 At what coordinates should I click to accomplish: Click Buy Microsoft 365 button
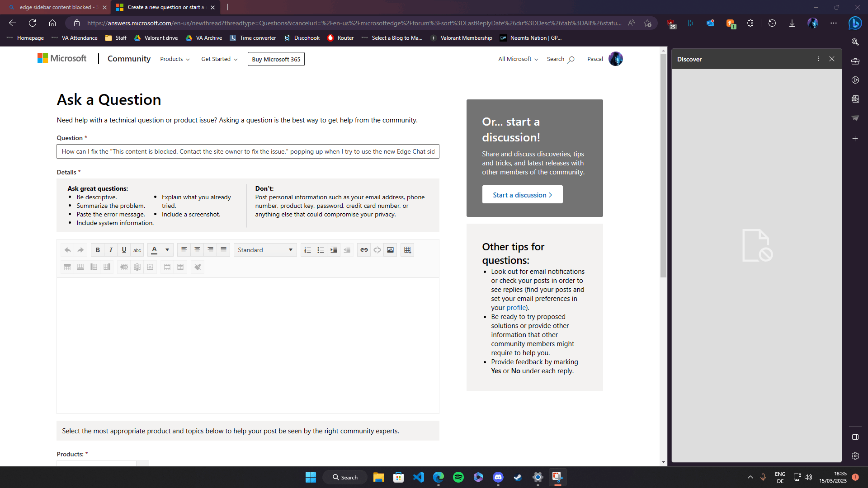coord(276,59)
